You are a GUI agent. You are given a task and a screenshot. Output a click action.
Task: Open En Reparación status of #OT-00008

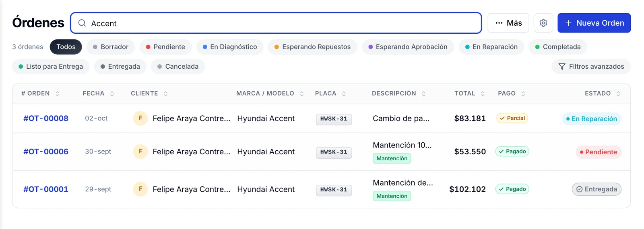tap(592, 119)
